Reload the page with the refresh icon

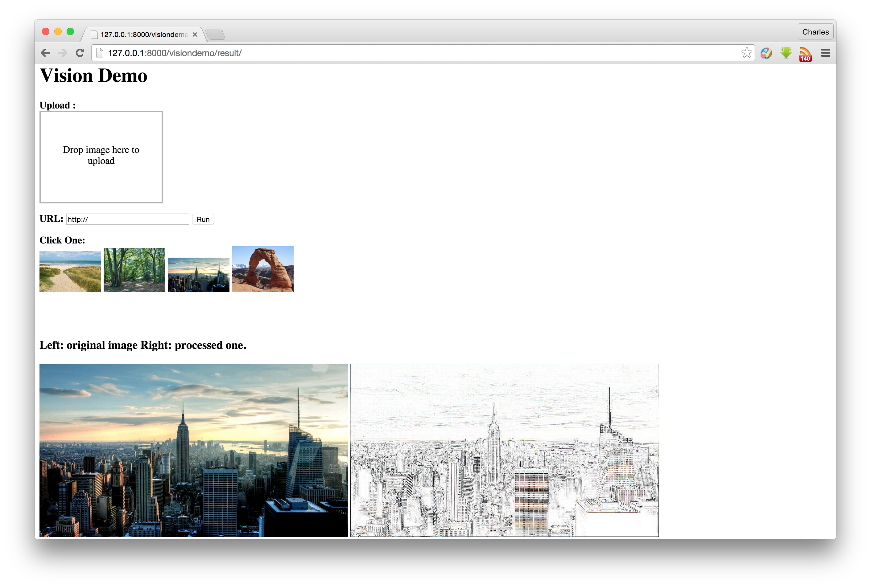(x=80, y=53)
